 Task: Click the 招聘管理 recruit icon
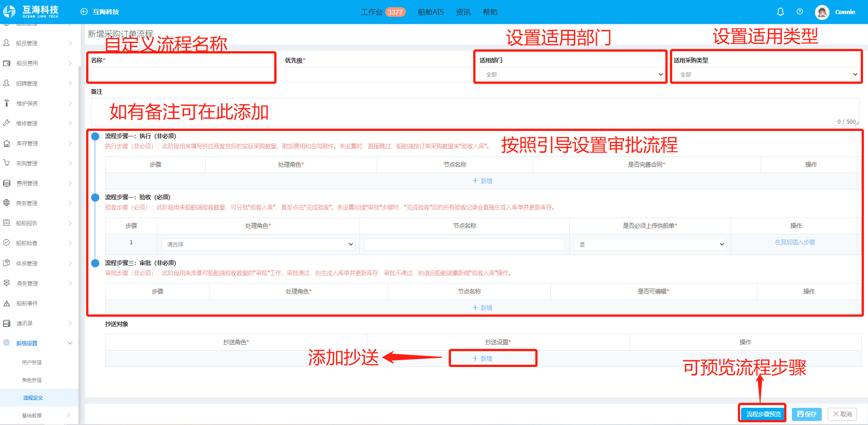pos(6,83)
